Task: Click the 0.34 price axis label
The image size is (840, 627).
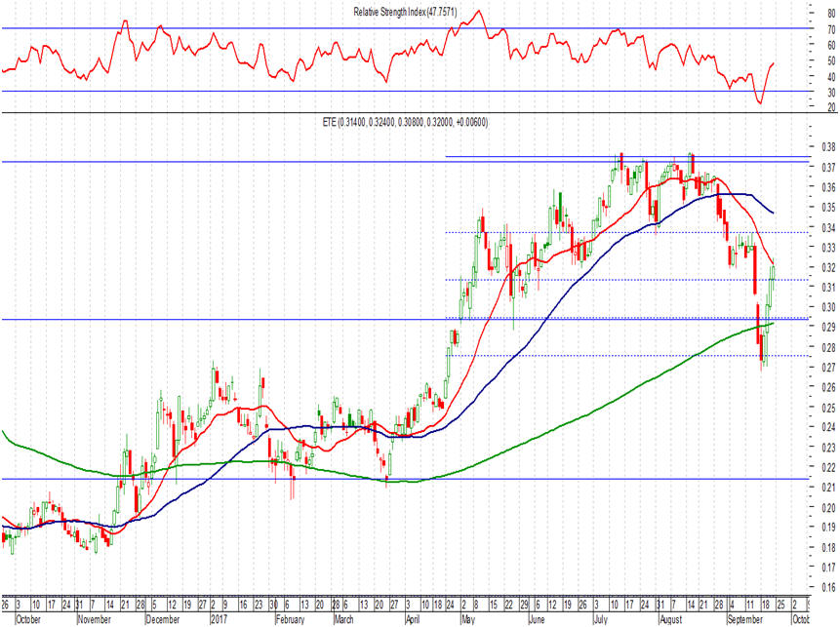Action: coord(828,228)
